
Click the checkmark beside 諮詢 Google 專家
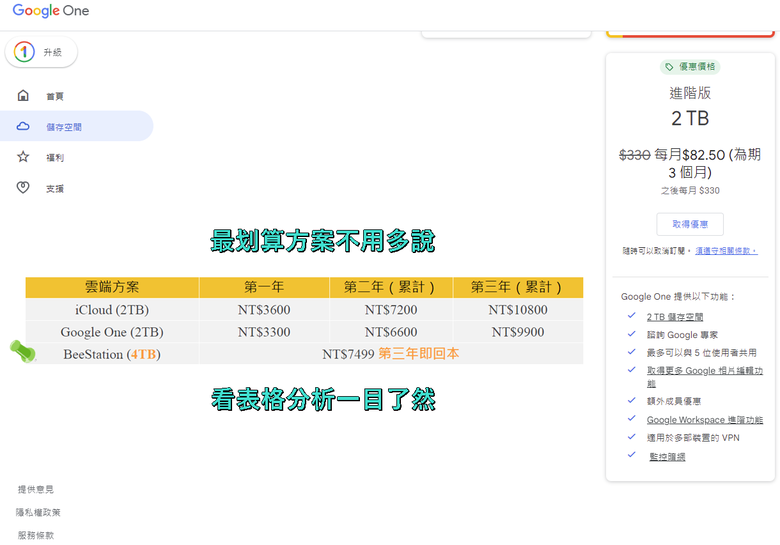point(632,334)
